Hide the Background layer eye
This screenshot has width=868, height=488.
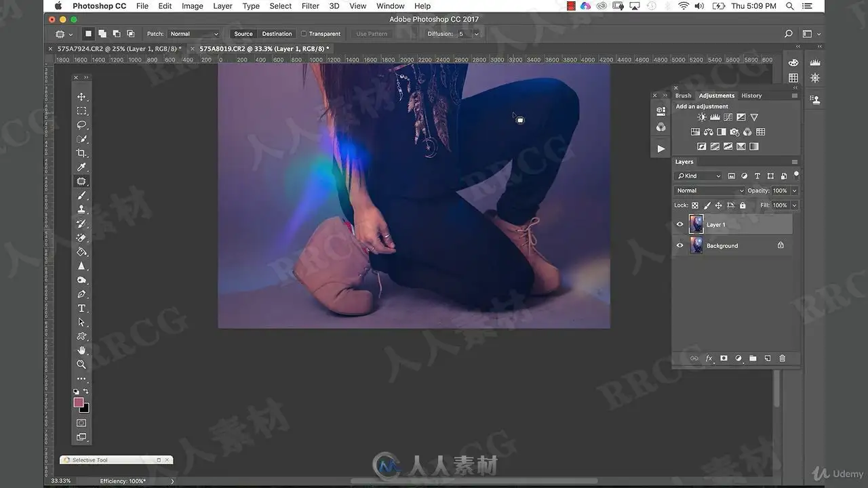point(680,245)
